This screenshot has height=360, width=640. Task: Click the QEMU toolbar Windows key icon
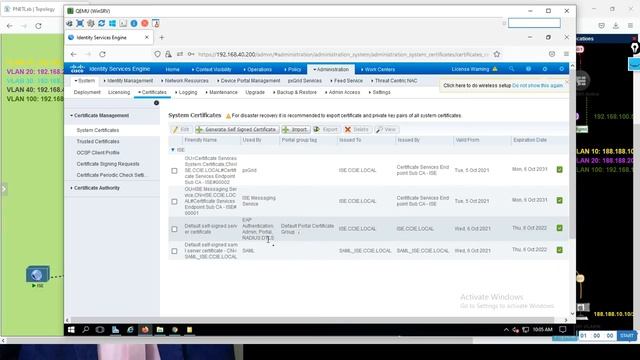pos(112,23)
